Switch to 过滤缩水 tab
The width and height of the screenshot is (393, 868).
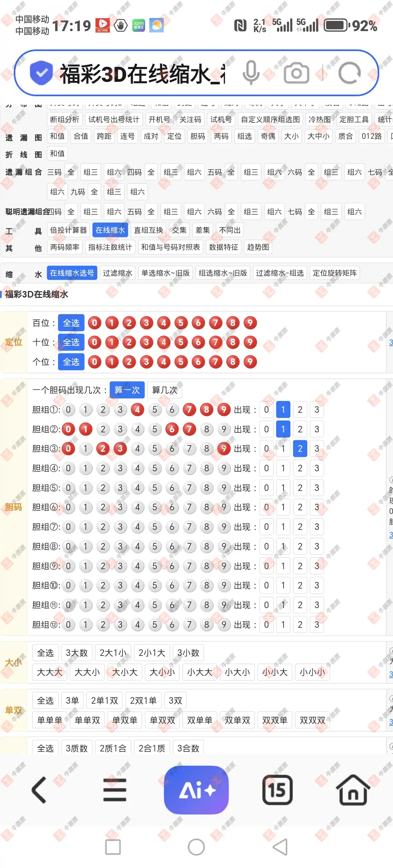118,273
